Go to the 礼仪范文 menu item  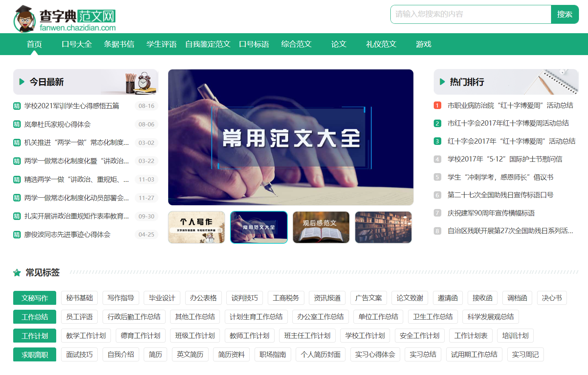click(381, 44)
